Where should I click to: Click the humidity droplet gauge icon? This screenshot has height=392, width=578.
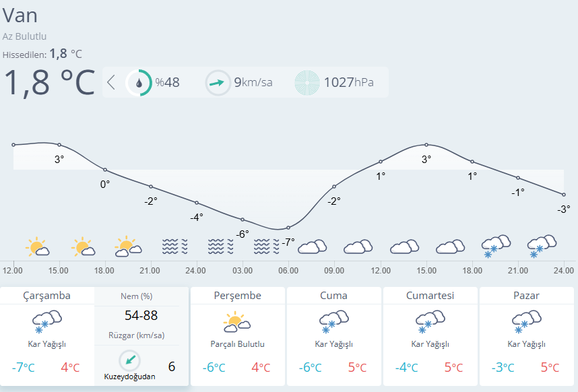(x=139, y=83)
